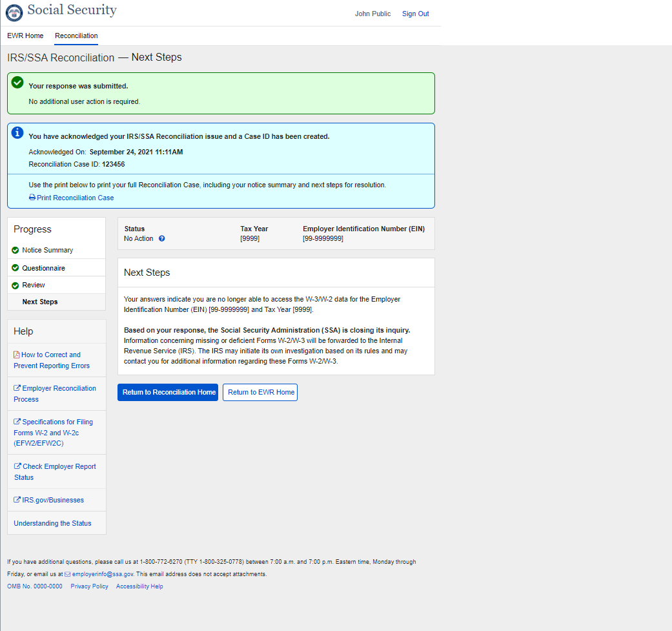672x631 pixels.
Task: Click the green checkmark next to Notice Summary
Action: point(15,250)
